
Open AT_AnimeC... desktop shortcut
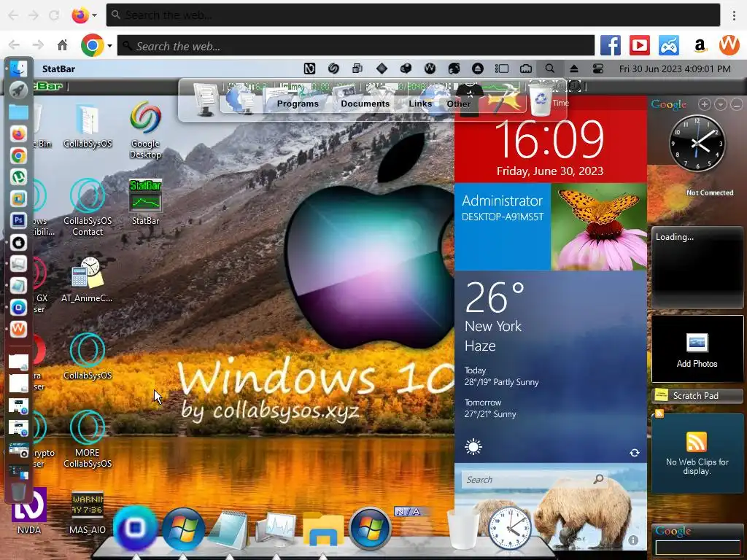(87, 279)
